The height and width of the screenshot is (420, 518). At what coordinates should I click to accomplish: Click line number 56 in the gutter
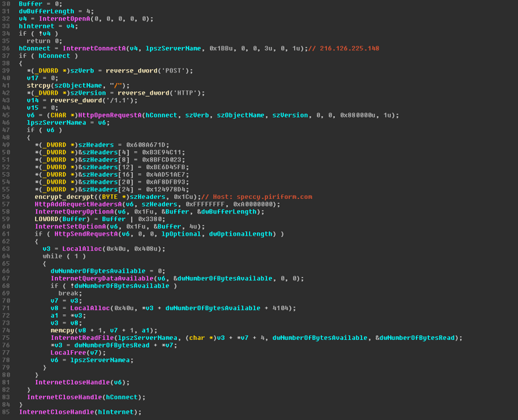pyautogui.click(x=6, y=197)
